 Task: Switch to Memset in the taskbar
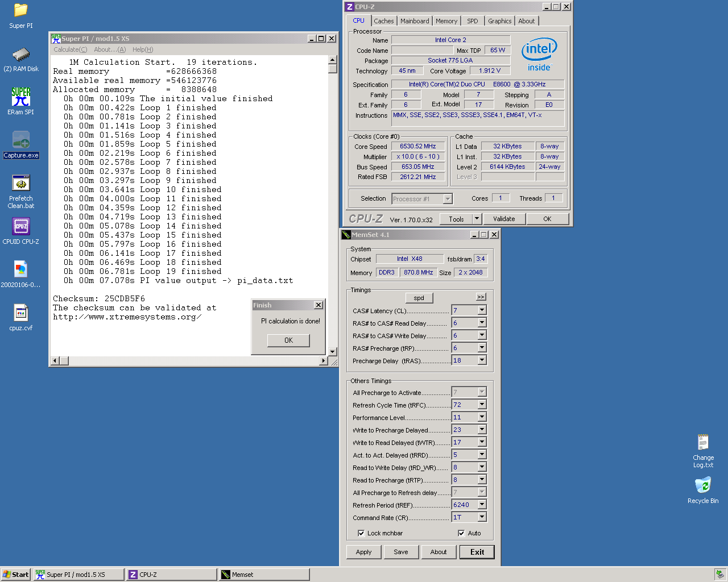click(x=264, y=575)
